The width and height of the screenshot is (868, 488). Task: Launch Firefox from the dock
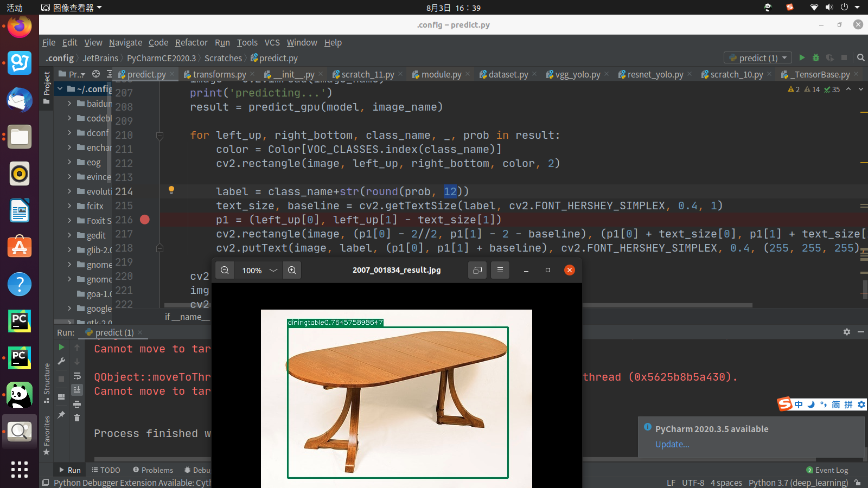tap(19, 27)
